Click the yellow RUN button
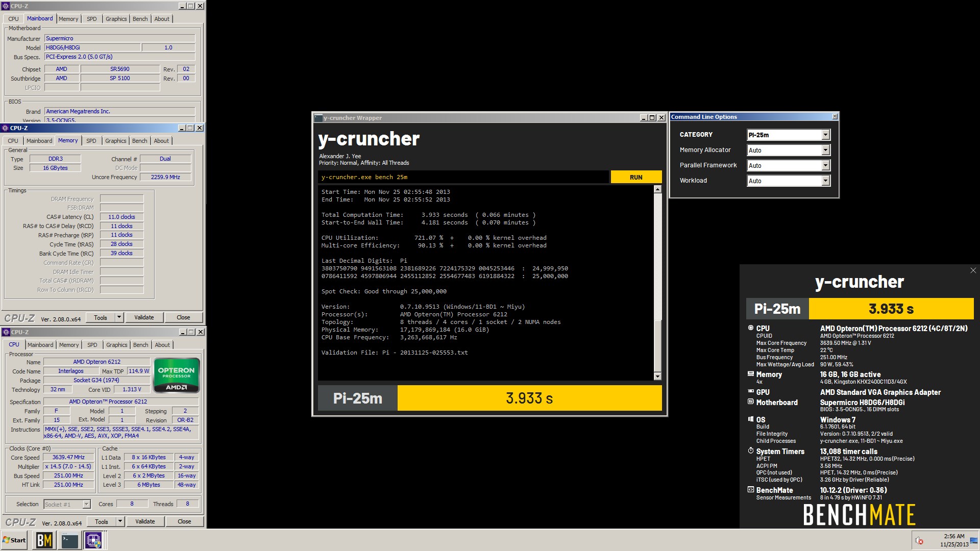The image size is (980, 551). (x=636, y=177)
